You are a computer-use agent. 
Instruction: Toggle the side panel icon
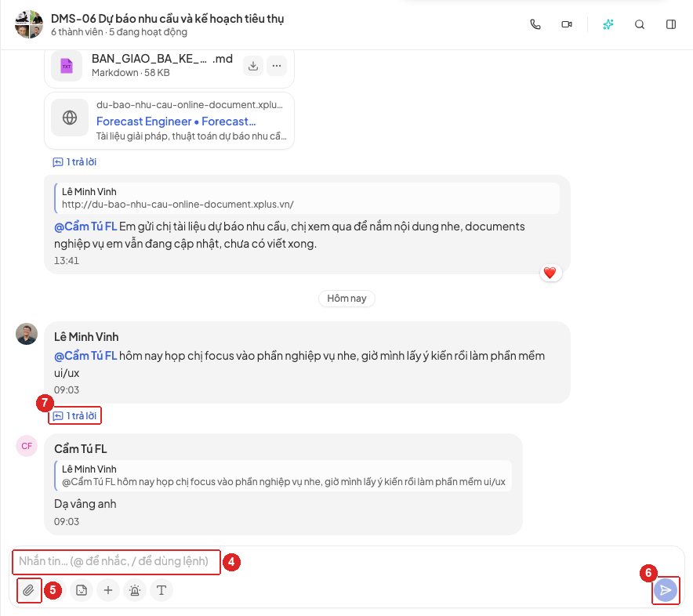click(x=671, y=24)
